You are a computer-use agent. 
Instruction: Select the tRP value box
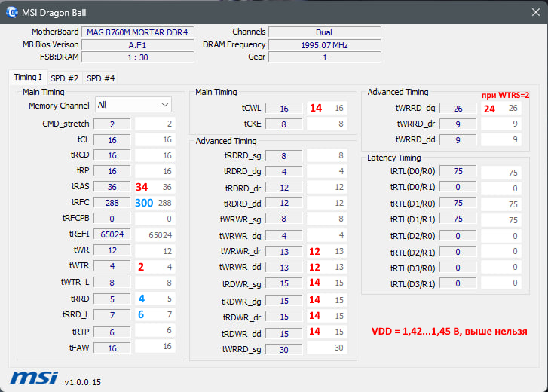112,171
